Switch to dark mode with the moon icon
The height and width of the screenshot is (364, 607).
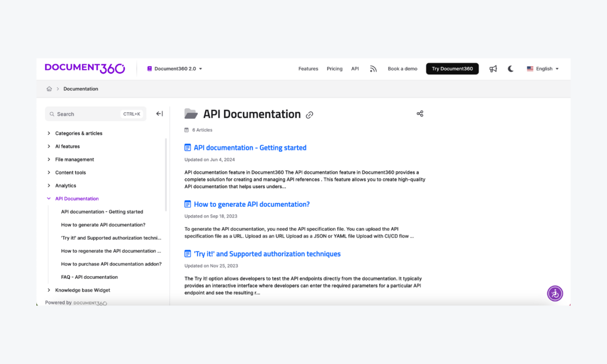coord(510,68)
